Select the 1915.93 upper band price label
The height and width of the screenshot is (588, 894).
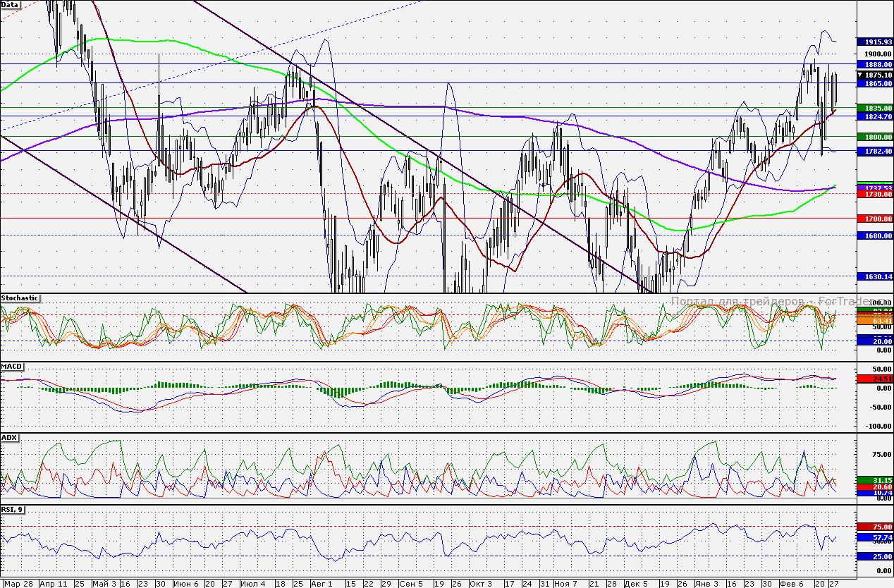click(875, 42)
